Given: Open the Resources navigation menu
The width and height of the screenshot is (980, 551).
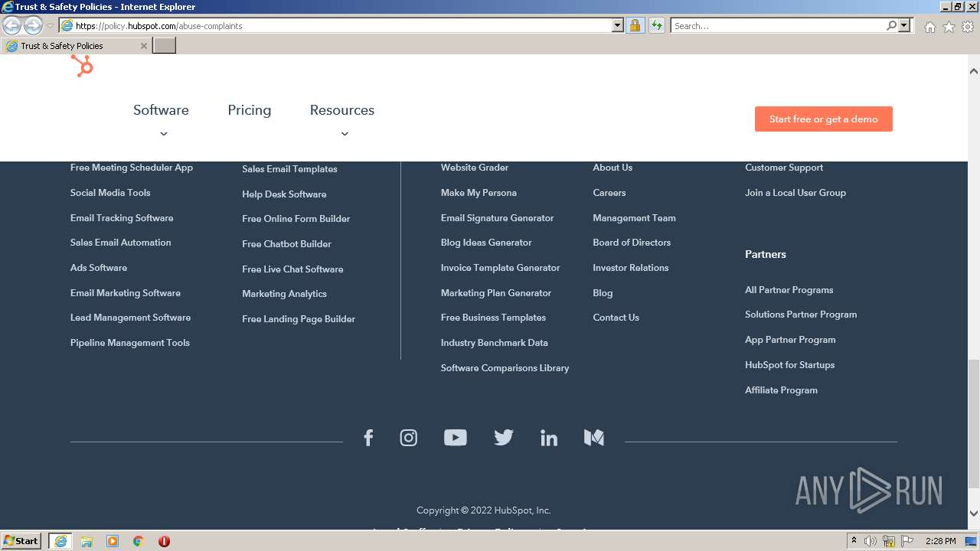Looking at the screenshot, I should (342, 110).
